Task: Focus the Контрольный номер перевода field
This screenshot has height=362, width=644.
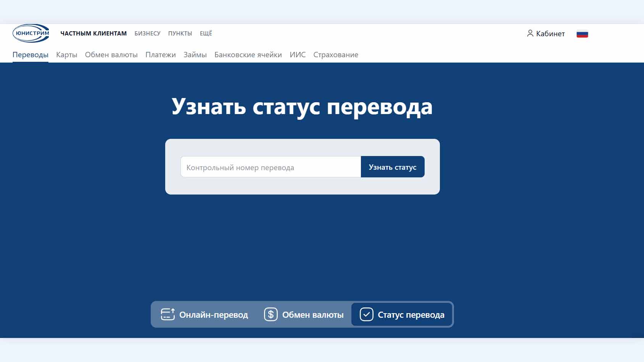Action: (x=271, y=167)
